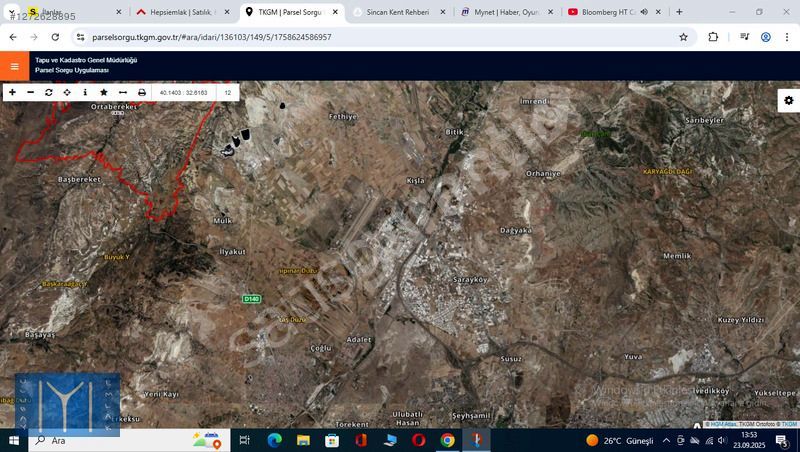
Task: Click the Chrome reload button
Action: click(x=56, y=37)
